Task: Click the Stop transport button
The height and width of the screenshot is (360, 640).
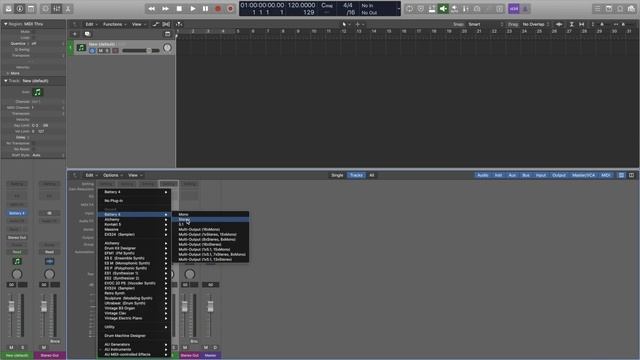Action: 179,9
